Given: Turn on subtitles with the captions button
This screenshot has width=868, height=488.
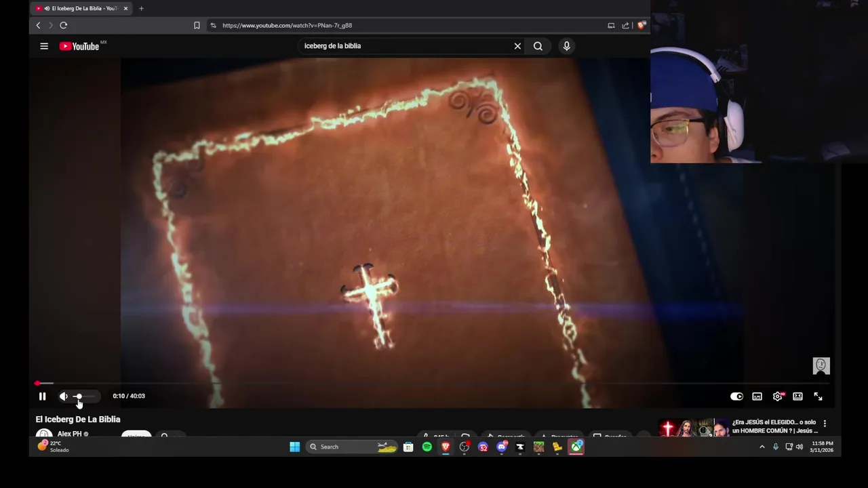Looking at the screenshot, I should tap(757, 396).
